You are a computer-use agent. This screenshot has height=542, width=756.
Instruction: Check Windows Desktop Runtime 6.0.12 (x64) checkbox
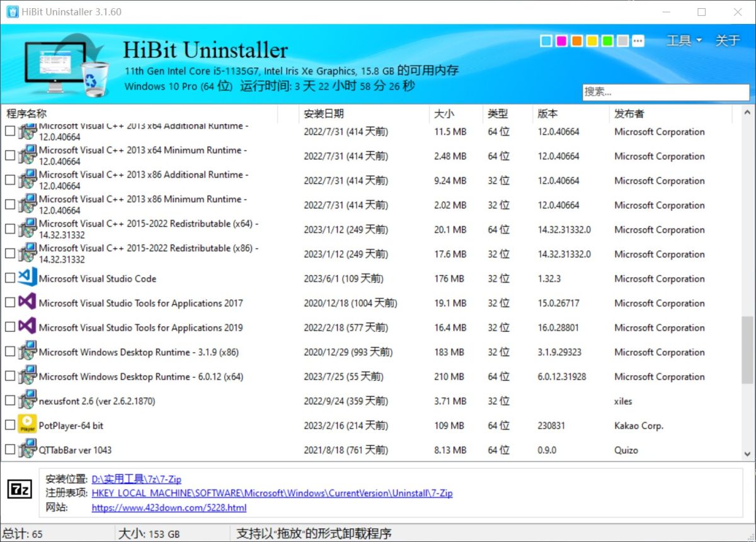tap(9, 376)
